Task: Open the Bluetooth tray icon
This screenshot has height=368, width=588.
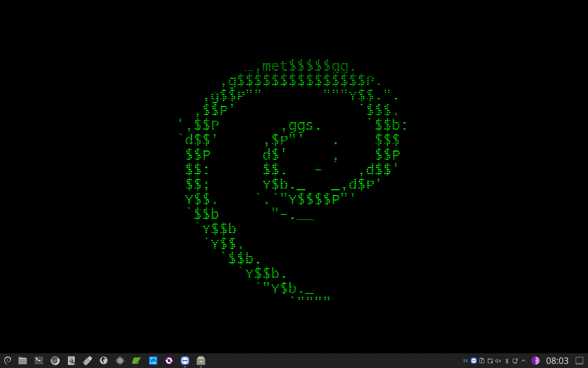Action: point(507,361)
